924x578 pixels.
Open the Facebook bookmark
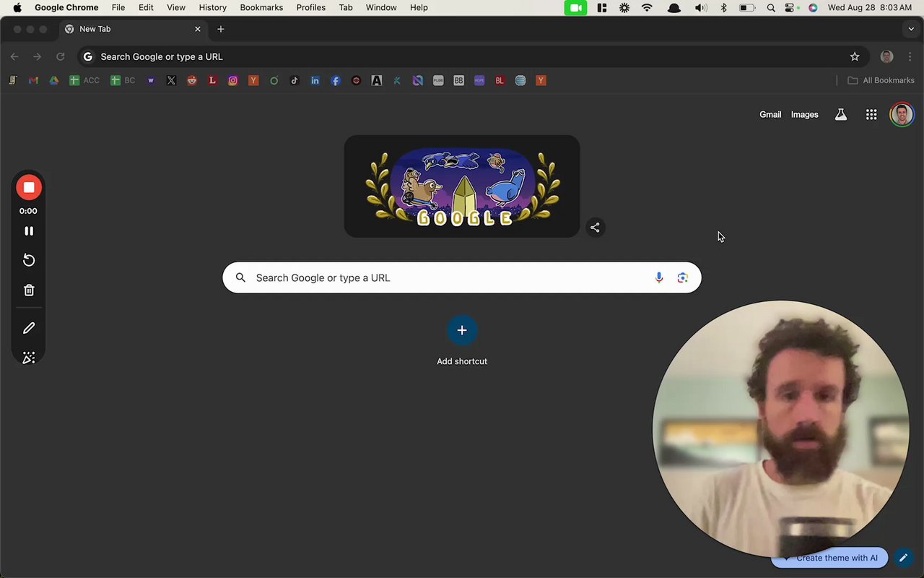coord(336,81)
